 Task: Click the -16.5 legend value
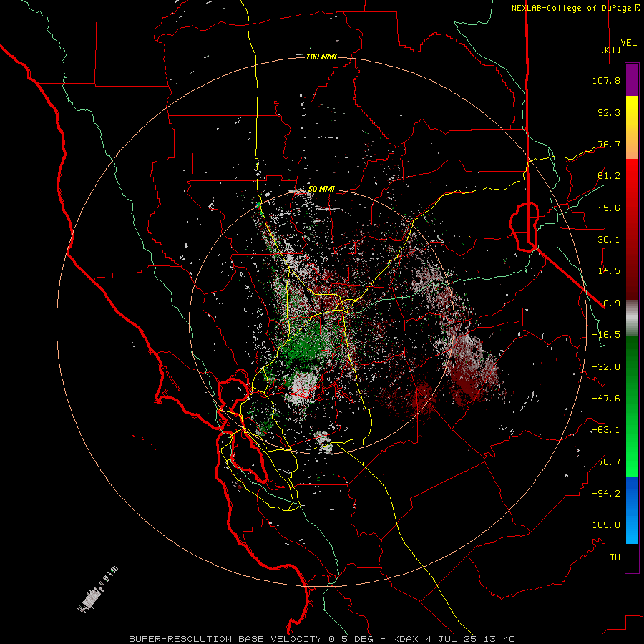[606, 335]
